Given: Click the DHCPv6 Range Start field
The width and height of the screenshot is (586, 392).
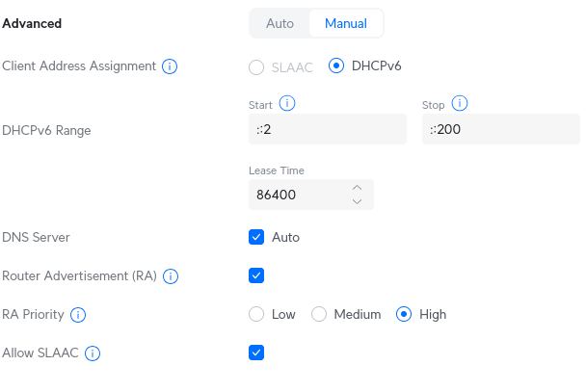Looking at the screenshot, I should (x=327, y=129).
